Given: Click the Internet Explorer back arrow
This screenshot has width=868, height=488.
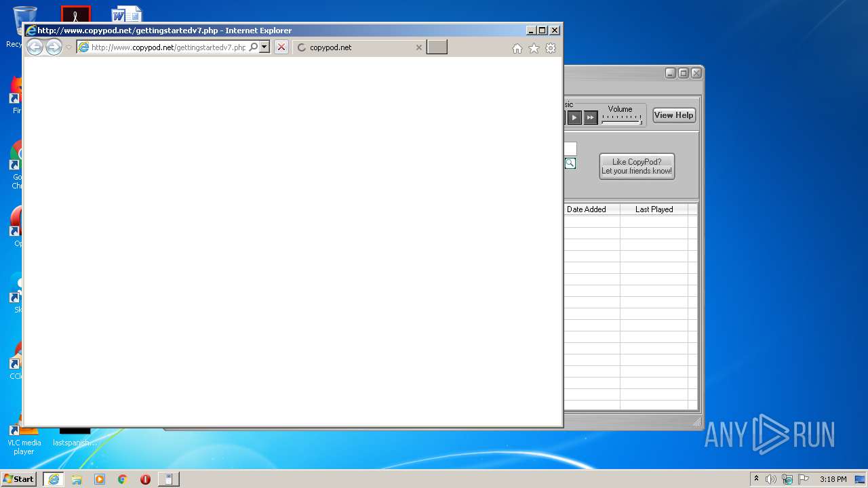Looking at the screenshot, I should [35, 47].
